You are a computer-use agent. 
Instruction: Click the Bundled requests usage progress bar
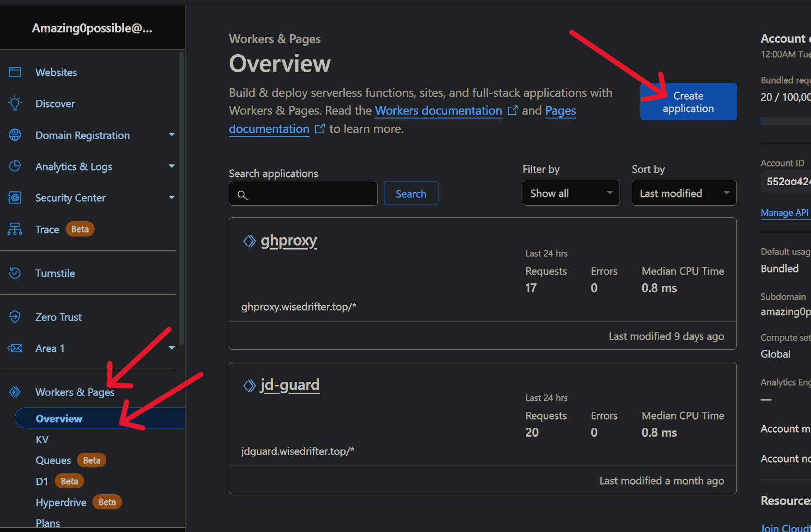point(786,121)
